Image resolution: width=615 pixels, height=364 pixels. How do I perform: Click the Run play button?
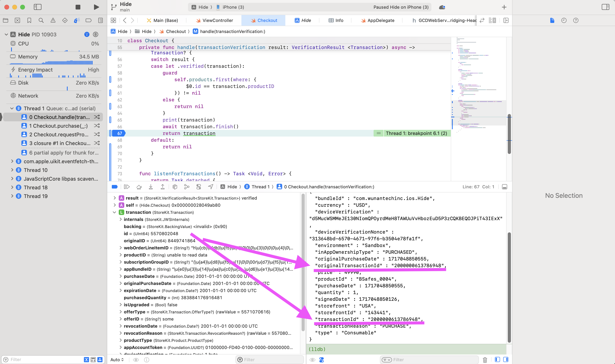coord(97,7)
